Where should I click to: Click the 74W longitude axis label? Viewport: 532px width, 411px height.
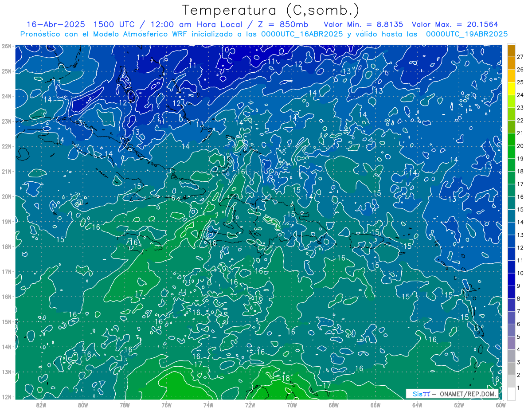208,405
